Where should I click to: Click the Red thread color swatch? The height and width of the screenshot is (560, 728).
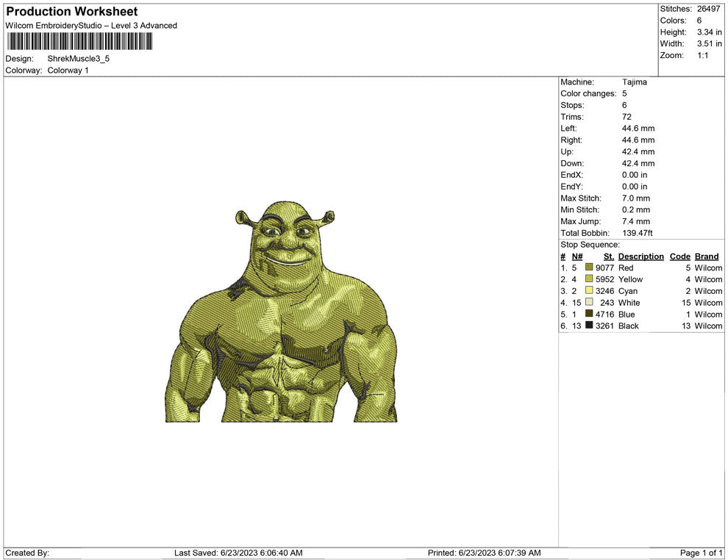589,268
